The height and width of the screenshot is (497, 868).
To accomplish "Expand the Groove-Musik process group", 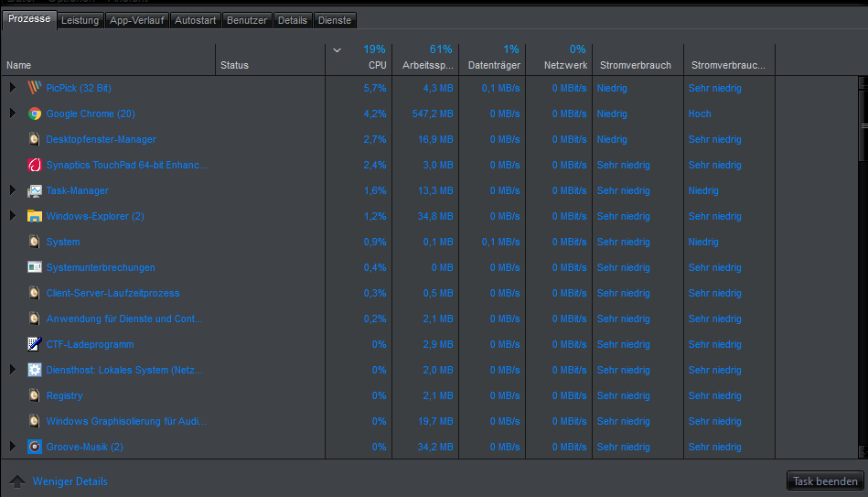I will pos(13,447).
